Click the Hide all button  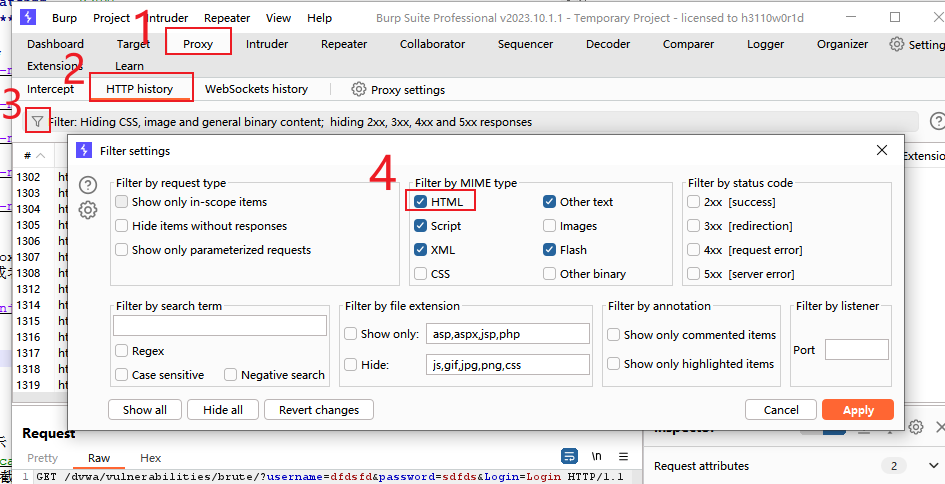[223, 410]
